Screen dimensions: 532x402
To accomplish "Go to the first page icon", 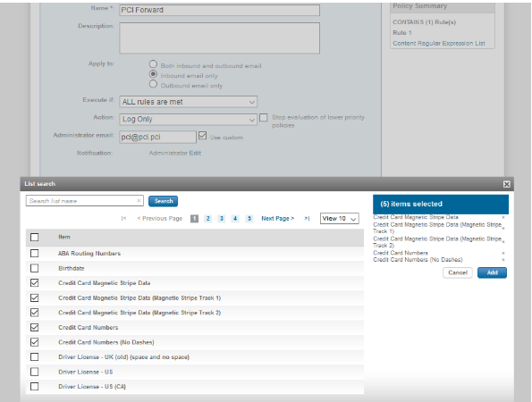I will pos(123,219).
